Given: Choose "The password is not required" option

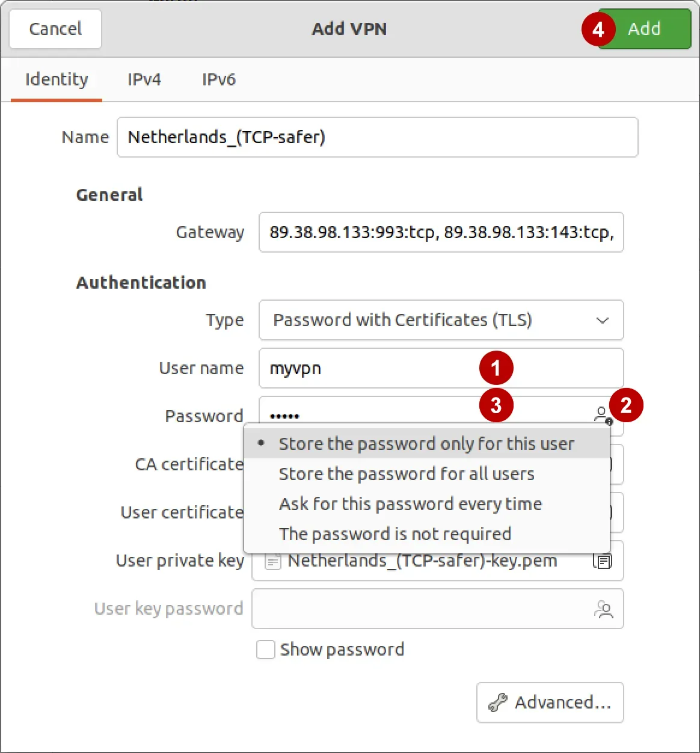Looking at the screenshot, I should (395, 533).
